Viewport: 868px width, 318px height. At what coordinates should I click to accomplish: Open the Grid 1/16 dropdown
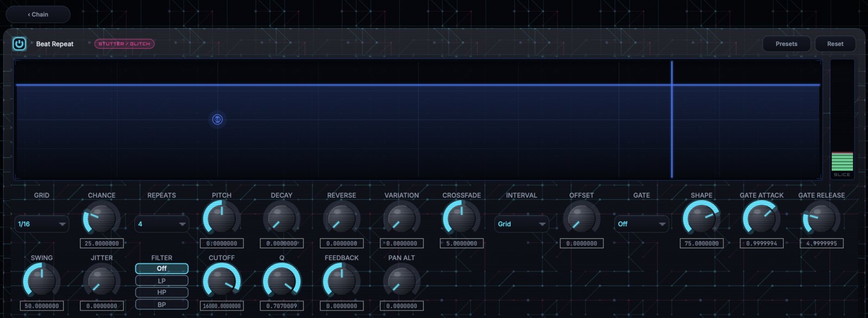click(x=42, y=224)
